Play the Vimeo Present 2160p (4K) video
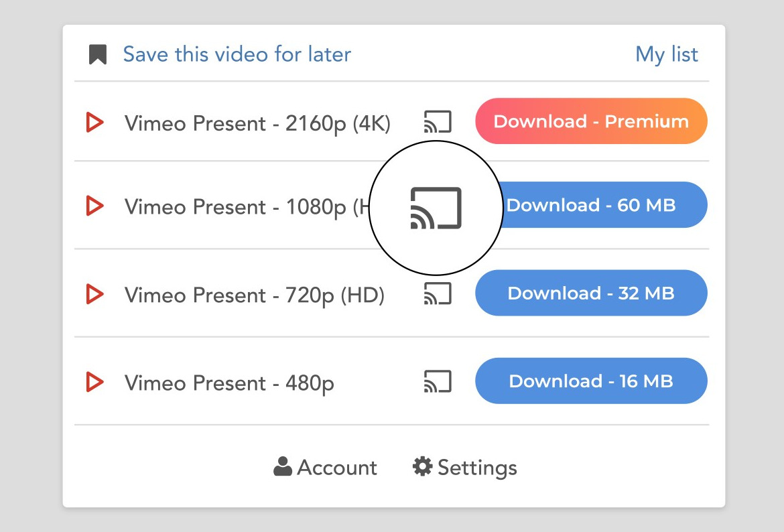 (x=95, y=123)
